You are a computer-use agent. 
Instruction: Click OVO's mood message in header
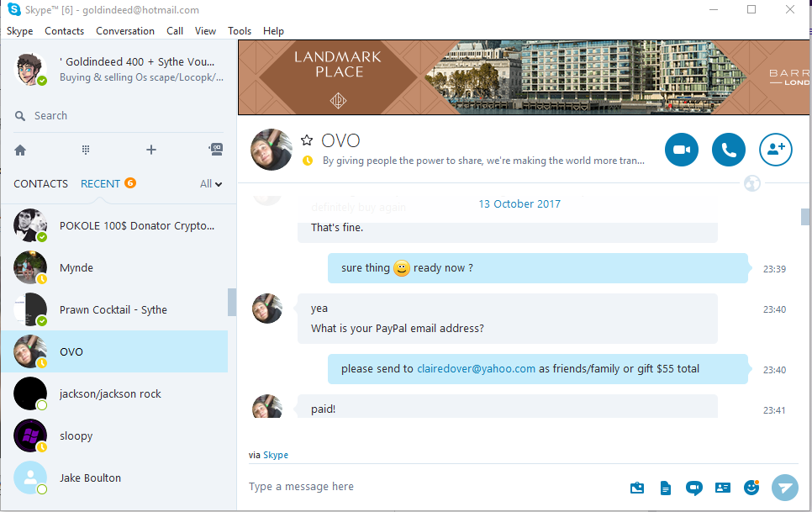(x=483, y=161)
